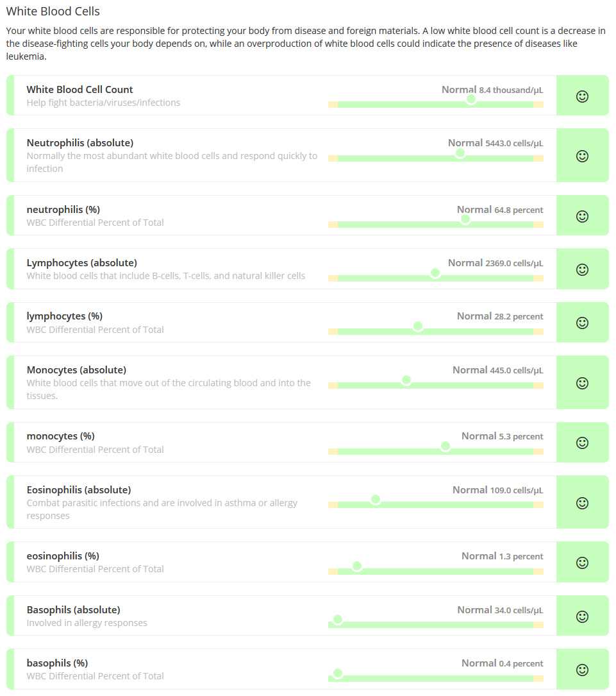Select the smiley face in basophils (%) row
Image resolution: width=616 pixels, height=696 pixels.
582,670
